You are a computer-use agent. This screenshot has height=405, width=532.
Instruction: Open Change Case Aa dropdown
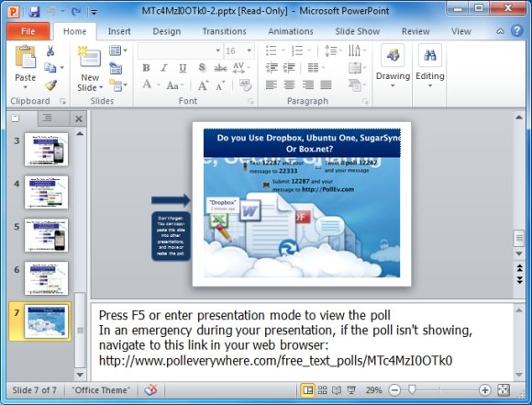click(174, 85)
